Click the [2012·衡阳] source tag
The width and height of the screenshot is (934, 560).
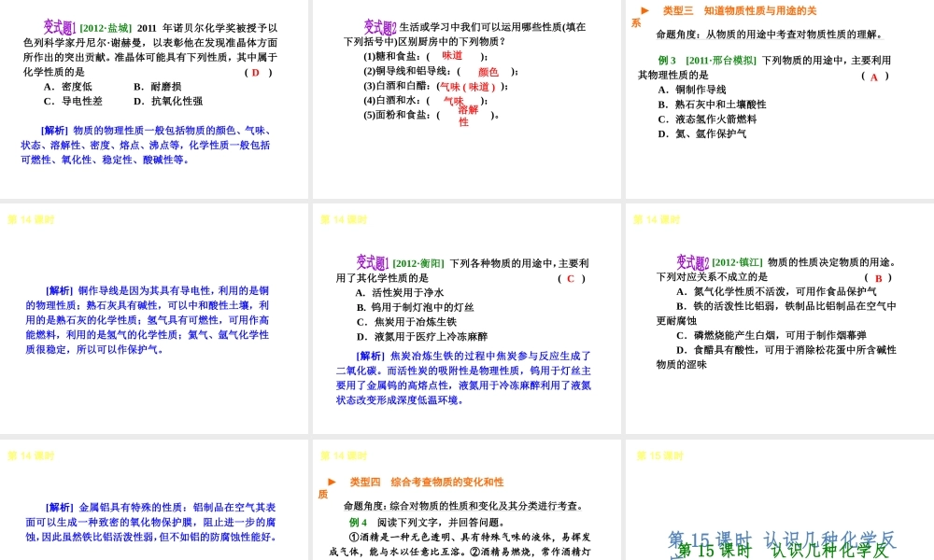coord(418,263)
